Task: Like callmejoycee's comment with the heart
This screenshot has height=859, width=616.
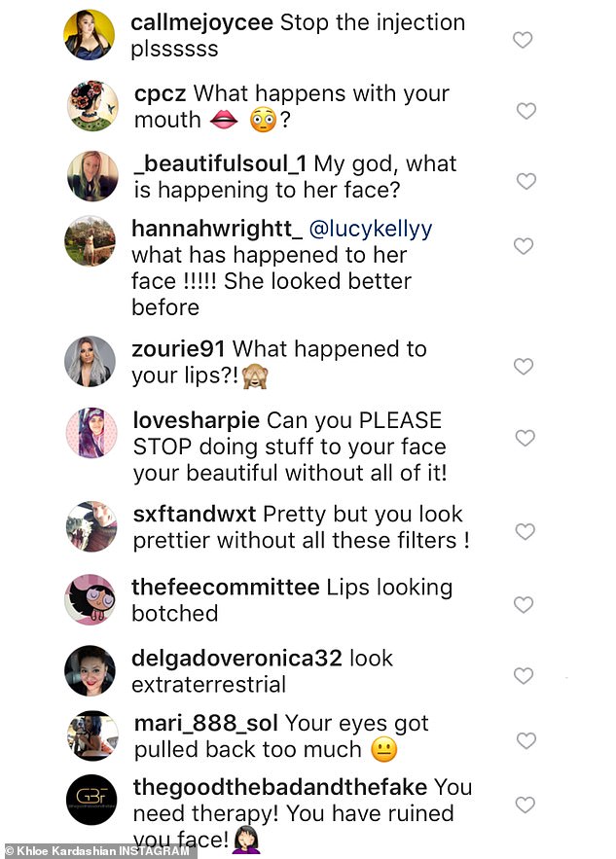Action: tap(523, 40)
